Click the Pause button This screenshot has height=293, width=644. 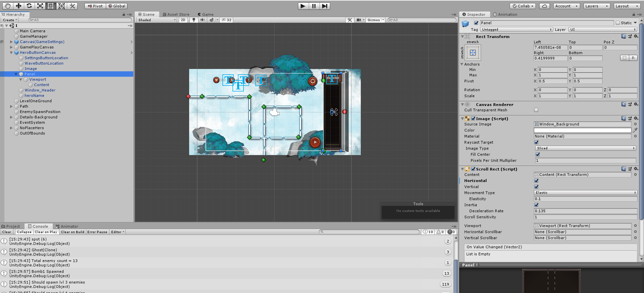(x=314, y=6)
